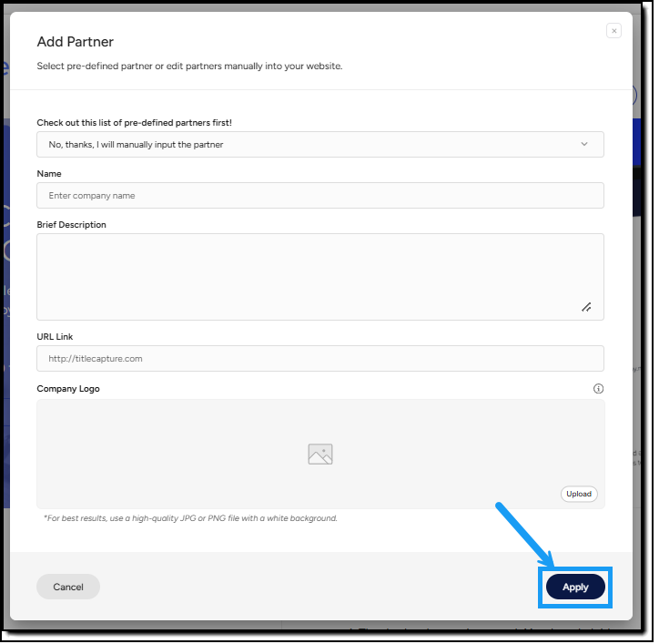659x644 pixels.
Task: Click the Upload logo button
Action: (x=579, y=494)
